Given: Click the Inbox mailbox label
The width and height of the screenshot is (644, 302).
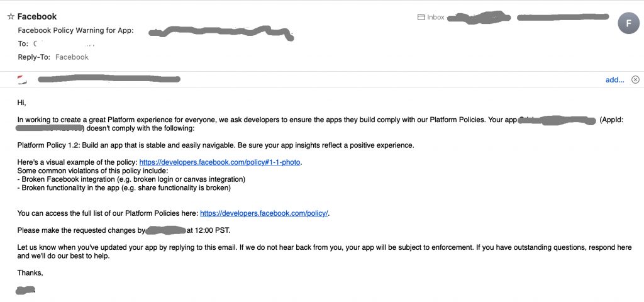Looking at the screenshot, I should pyautogui.click(x=435, y=17).
